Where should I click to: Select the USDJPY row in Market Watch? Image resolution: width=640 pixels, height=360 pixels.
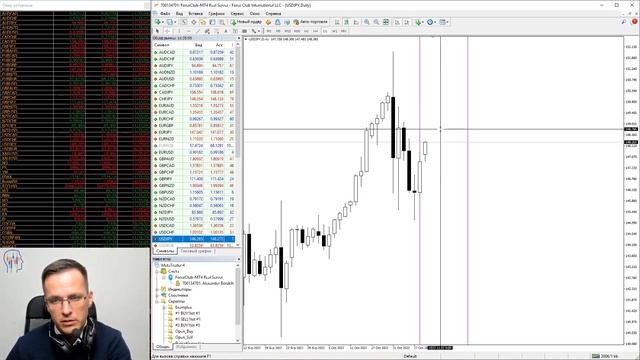pyautogui.click(x=194, y=239)
